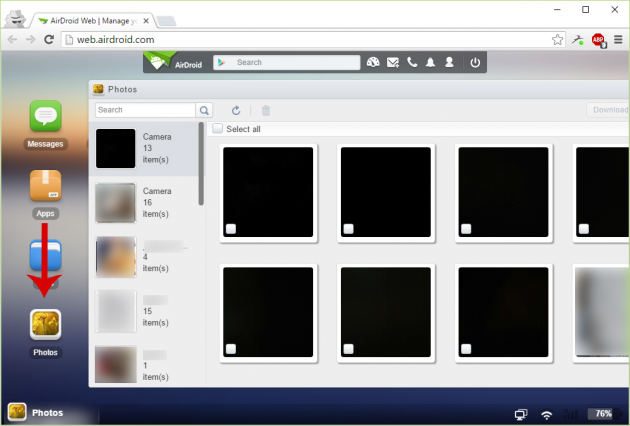This screenshot has width=630, height=426.
Task: Select the AirDroid Web browser tab
Action: [91, 20]
